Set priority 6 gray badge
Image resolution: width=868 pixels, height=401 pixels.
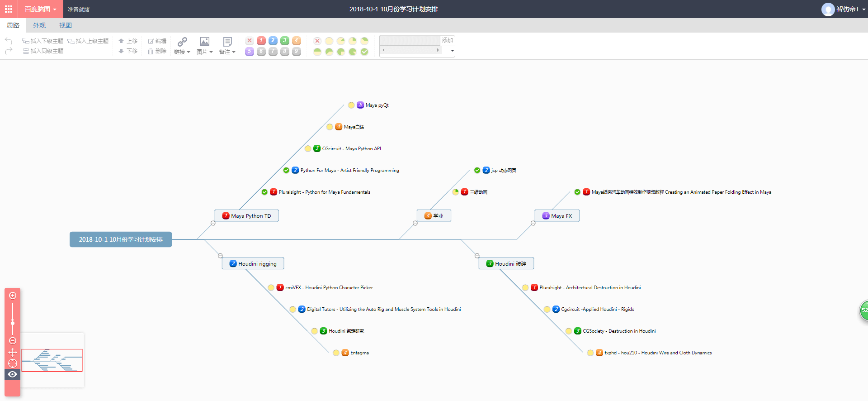pos(261,52)
